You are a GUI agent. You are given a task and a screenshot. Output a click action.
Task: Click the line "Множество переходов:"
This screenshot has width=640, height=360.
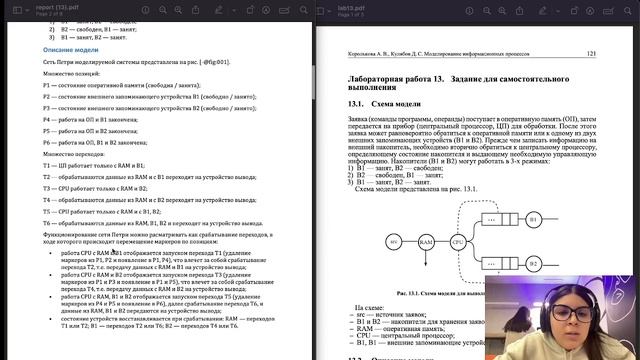[x=74, y=154]
